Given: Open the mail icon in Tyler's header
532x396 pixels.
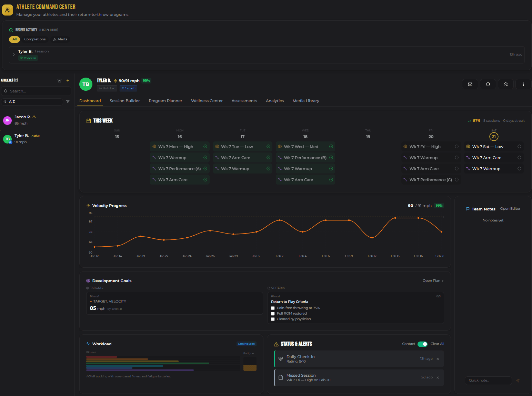Looking at the screenshot, I should point(470,84).
